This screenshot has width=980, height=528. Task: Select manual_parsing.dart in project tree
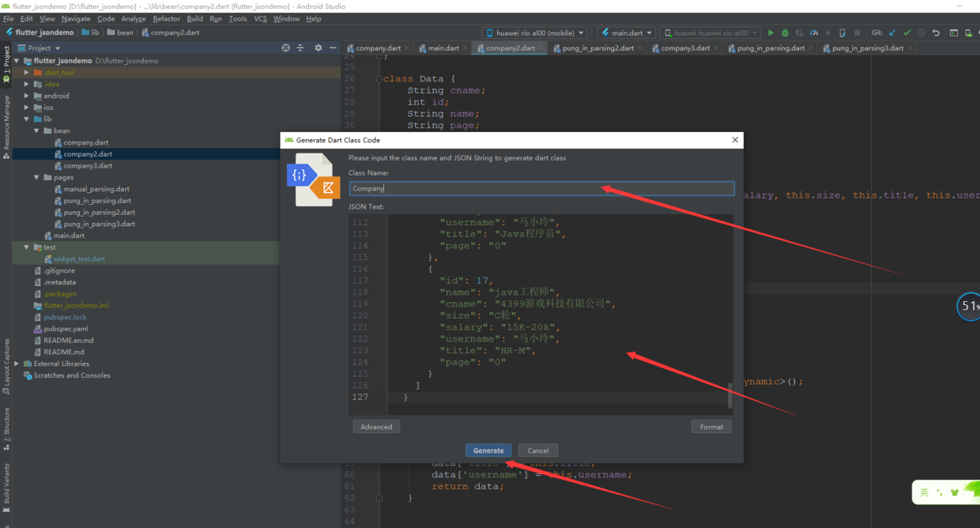pyautogui.click(x=96, y=189)
